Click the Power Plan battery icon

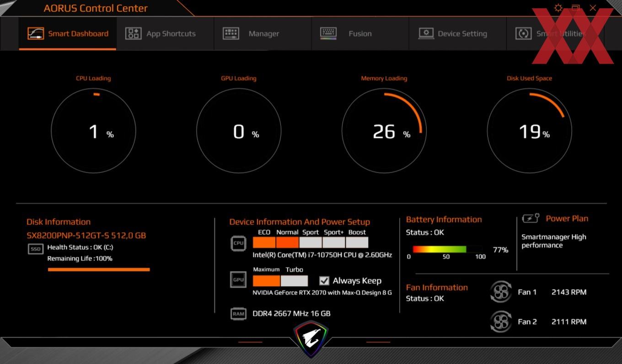point(531,219)
